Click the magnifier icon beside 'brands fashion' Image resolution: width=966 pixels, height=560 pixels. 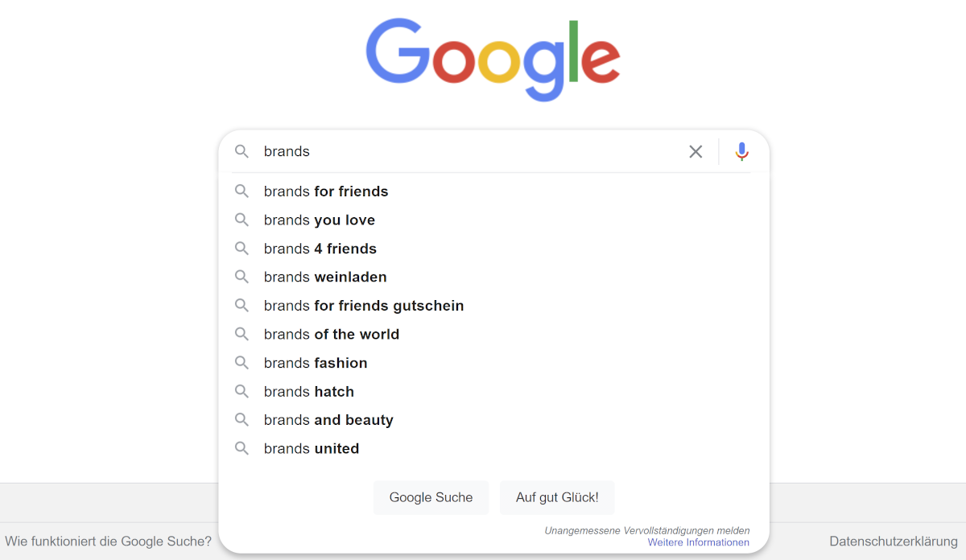click(242, 363)
